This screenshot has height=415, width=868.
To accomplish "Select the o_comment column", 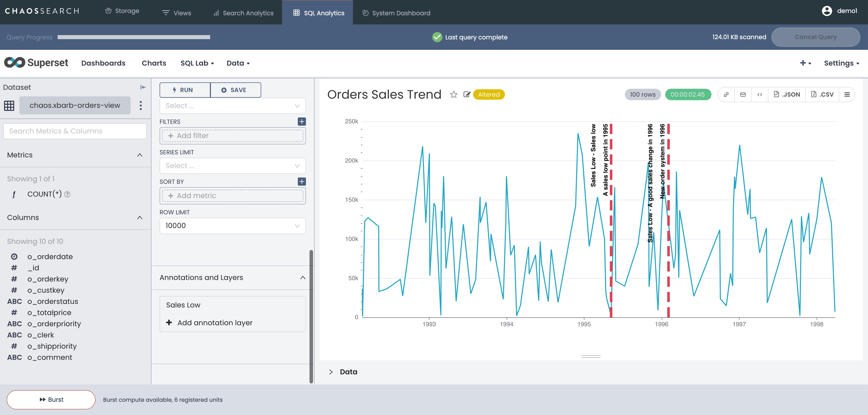I will (50, 357).
